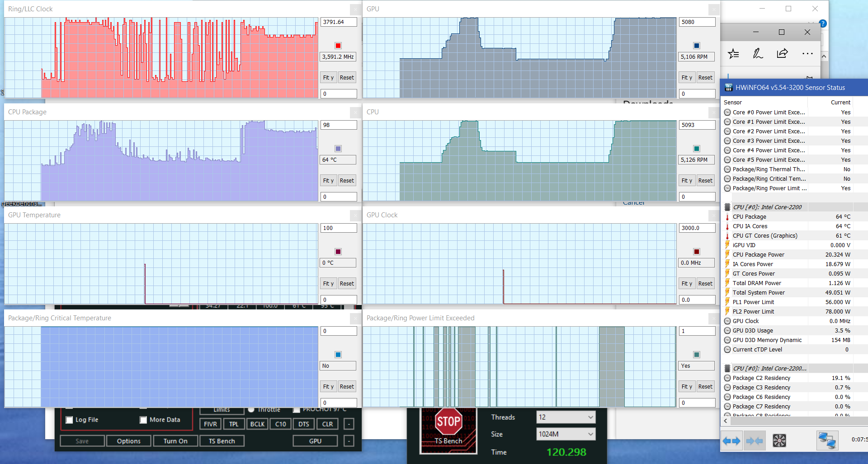This screenshot has height=464, width=868.
Task: Click the HWiNFO fan control icon
Action: (x=779, y=441)
